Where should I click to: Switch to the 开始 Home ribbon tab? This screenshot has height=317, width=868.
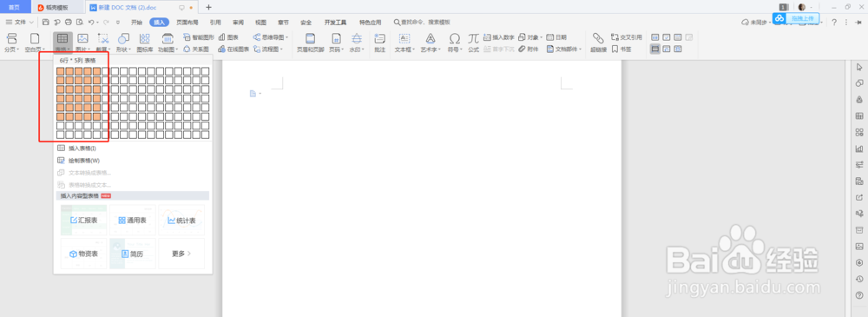tap(137, 23)
